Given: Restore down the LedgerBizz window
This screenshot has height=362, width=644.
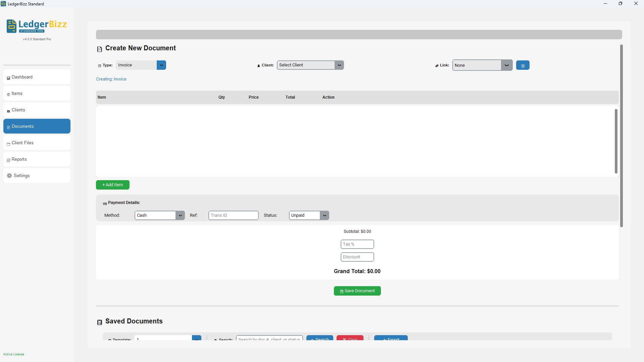Looking at the screenshot, I should (x=621, y=4).
